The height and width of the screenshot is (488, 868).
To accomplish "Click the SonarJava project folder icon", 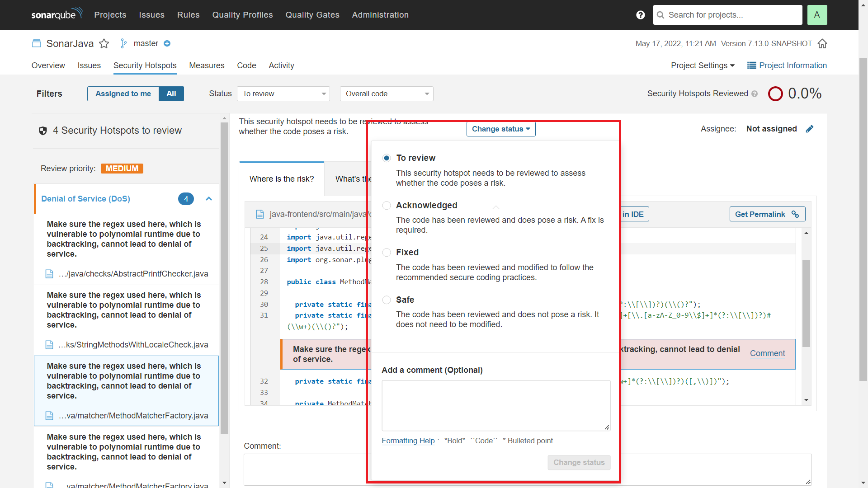I will tap(37, 43).
